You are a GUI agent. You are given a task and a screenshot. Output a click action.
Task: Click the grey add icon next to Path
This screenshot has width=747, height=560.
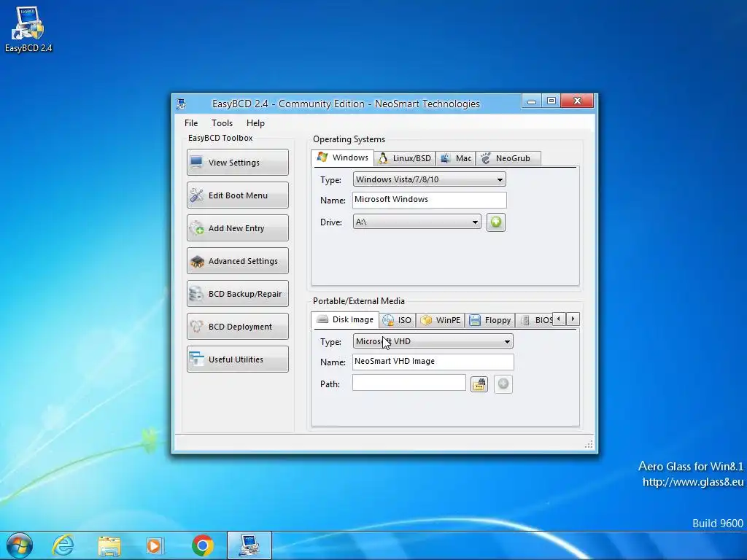(503, 384)
